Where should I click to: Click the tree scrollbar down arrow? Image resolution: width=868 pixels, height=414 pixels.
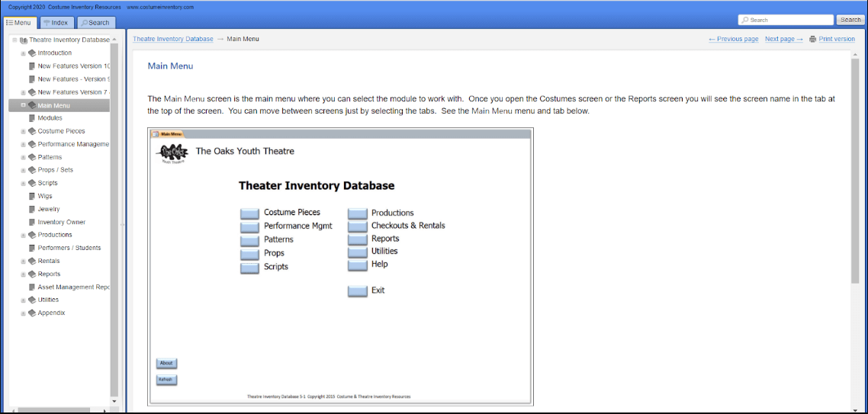click(114, 401)
